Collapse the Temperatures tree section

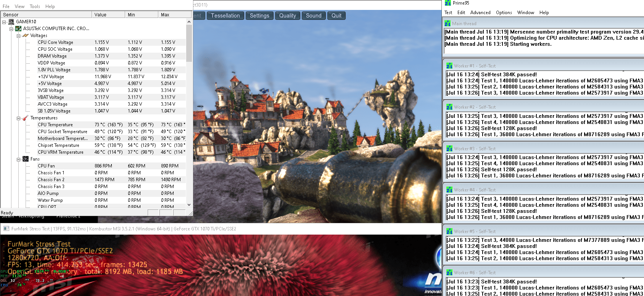pos(18,118)
